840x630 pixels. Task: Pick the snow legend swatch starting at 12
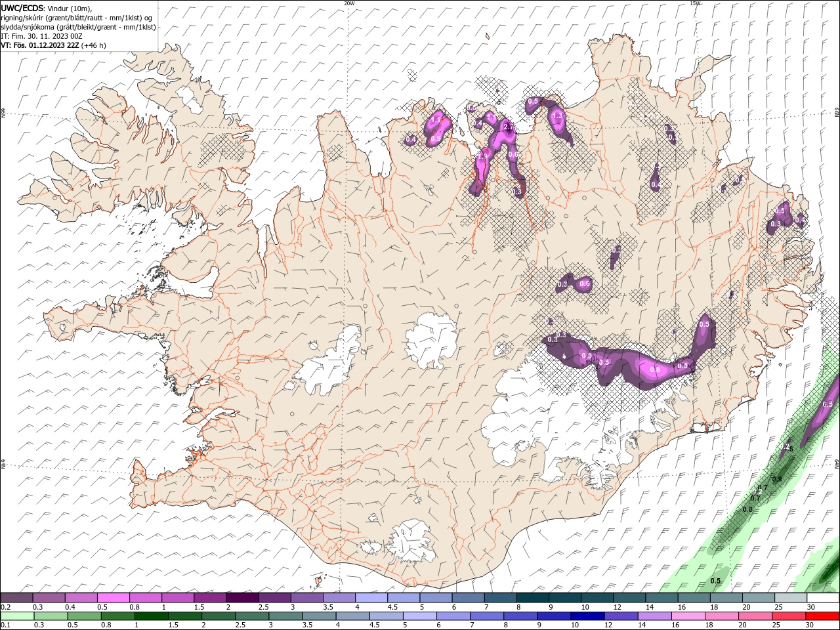[x=629, y=598]
